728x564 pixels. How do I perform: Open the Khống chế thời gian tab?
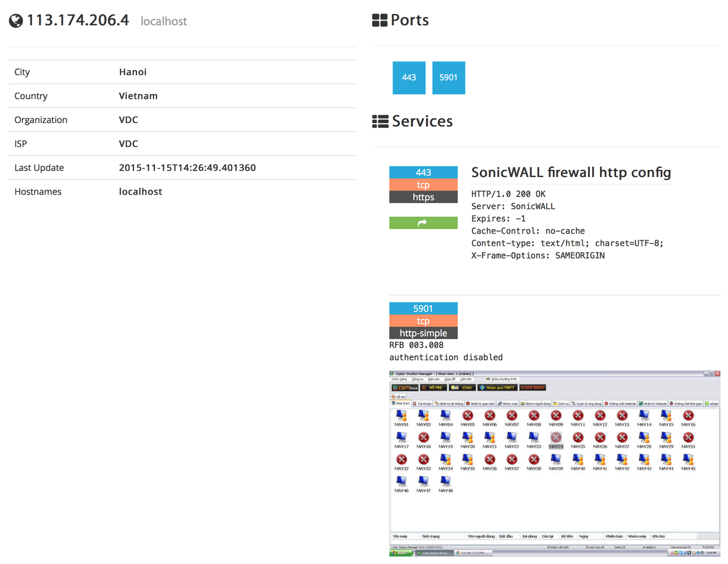686,403
